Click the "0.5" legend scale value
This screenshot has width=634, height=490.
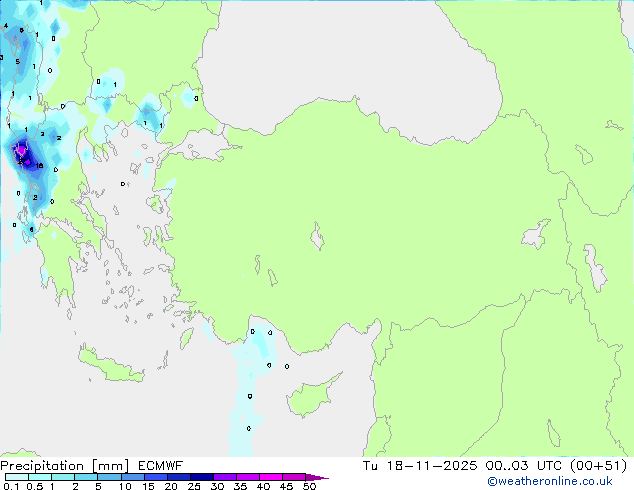[x=34, y=486]
